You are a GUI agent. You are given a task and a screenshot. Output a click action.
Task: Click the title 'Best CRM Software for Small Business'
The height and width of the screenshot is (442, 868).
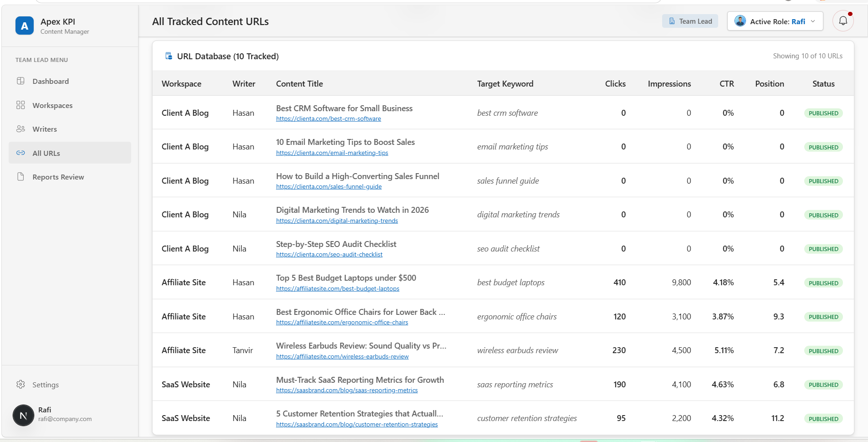[x=344, y=108]
